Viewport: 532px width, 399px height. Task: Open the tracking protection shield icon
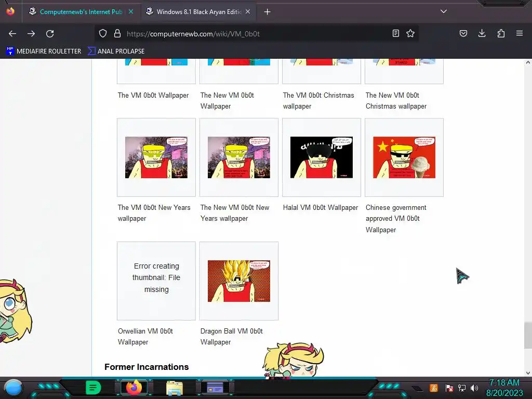tap(103, 34)
